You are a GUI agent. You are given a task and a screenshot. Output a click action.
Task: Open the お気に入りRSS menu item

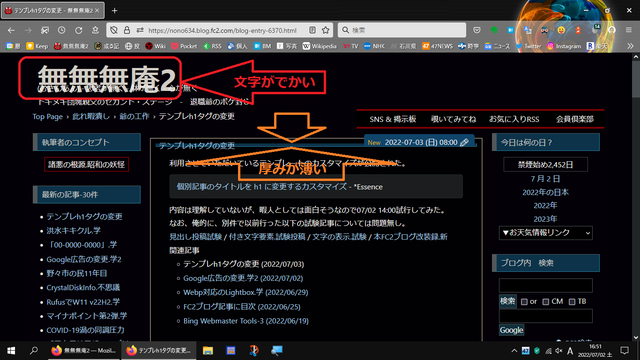[x=514, y=119]
